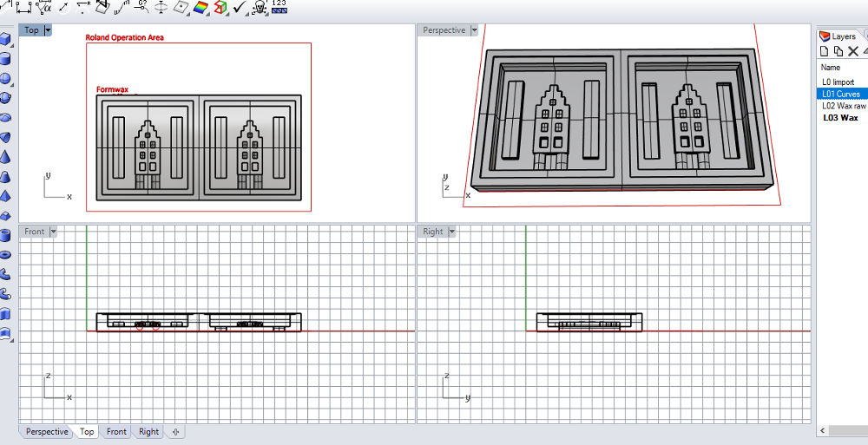The height and width of the screenshot is (445, 868).
Task: Click the 123 numbering icon
Action: (279, 7)
